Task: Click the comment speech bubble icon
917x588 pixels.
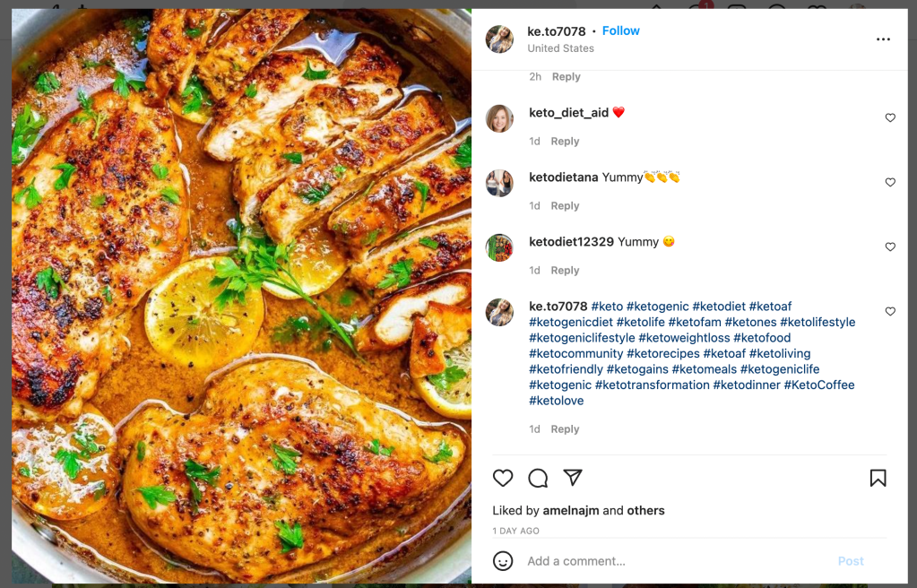Action: point(538,478)
